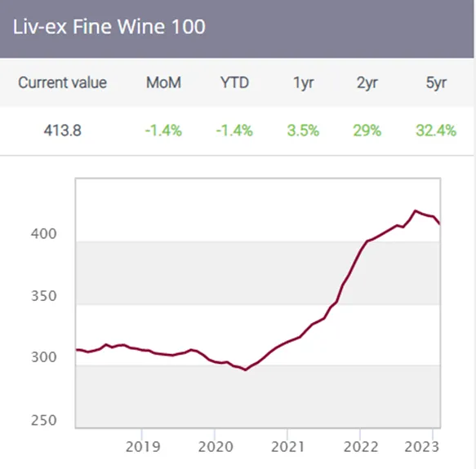Screen dimensions: 476x469
Task: Click the -1.4% YTD change value
Action: click(x=234, y=131)
